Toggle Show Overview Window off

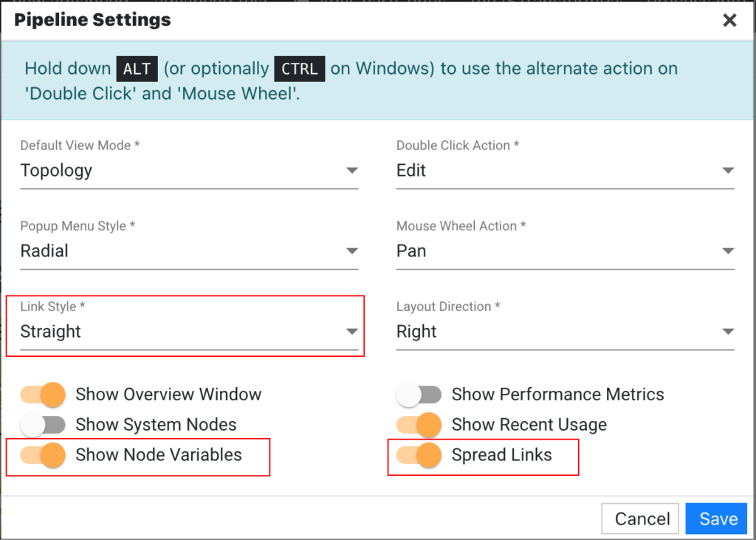coord(43,394)
